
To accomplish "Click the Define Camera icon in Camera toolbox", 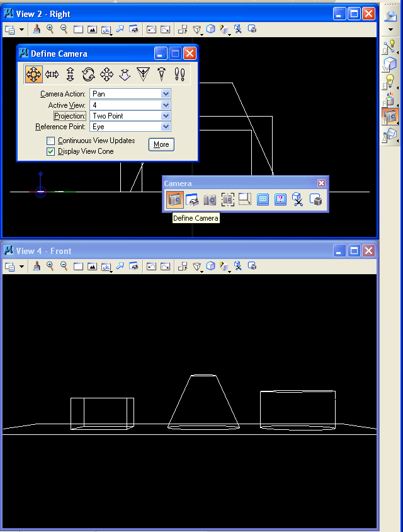I will click(x=174, y=200).
